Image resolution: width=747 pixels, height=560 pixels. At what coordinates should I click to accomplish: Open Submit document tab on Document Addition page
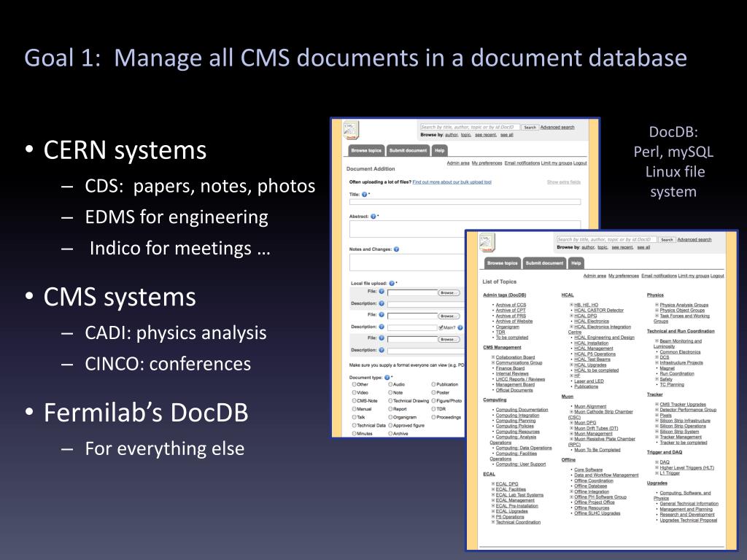click(409, 150)
